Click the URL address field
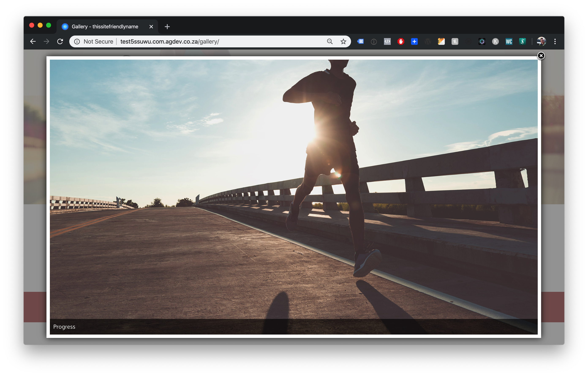 point(195,42)
